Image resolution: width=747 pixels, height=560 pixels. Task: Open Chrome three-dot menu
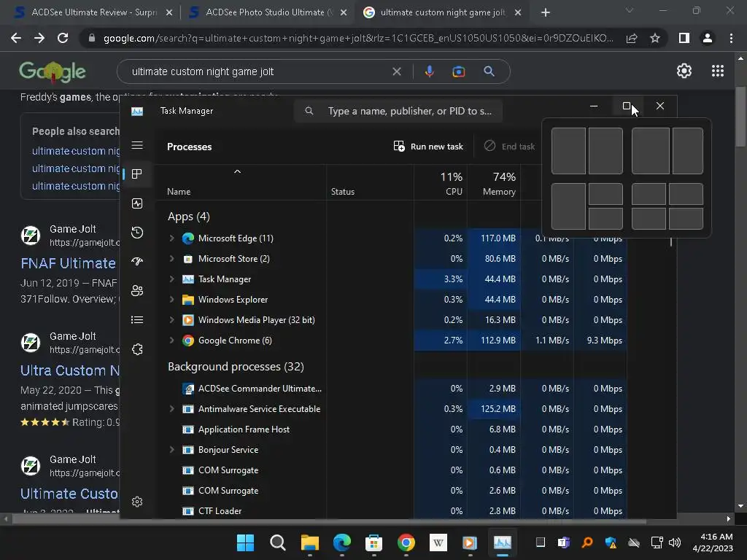[731, 38]
